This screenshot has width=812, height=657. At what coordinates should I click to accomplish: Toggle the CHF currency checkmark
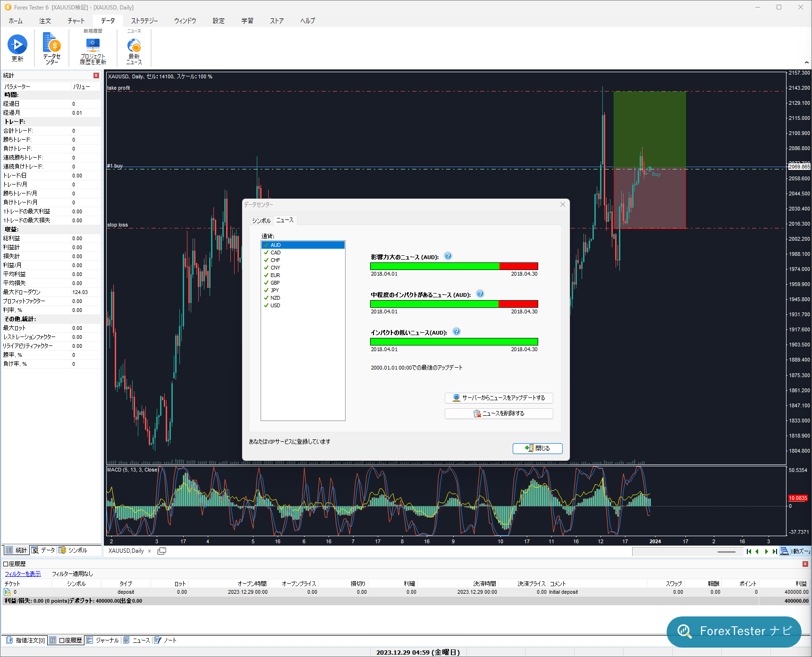point(266,260)
